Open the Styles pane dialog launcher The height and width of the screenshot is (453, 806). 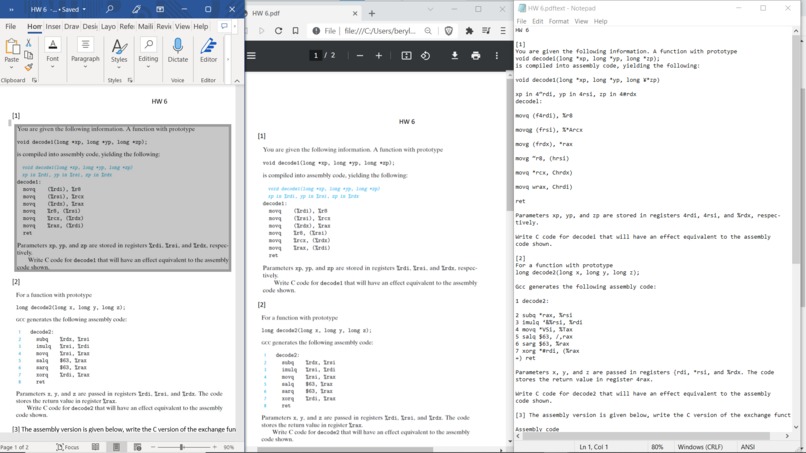tap(130, 80)
